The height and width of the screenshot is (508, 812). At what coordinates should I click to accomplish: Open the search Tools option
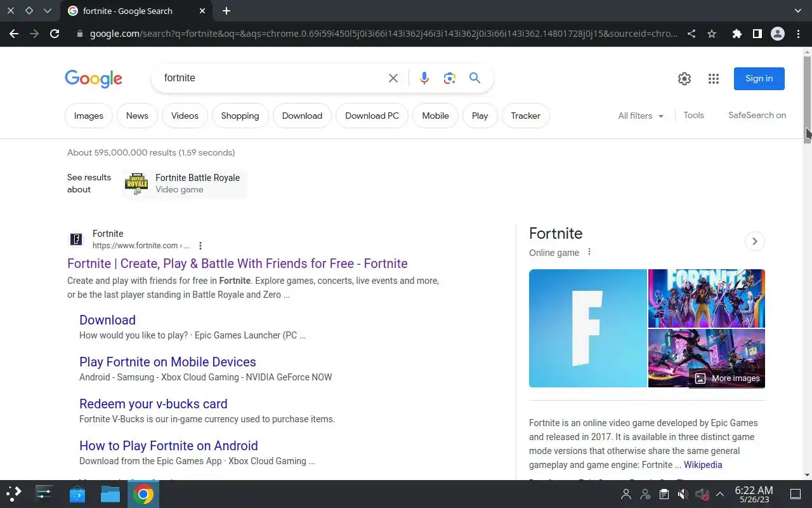pyautogui.click(x=693, y=115)
